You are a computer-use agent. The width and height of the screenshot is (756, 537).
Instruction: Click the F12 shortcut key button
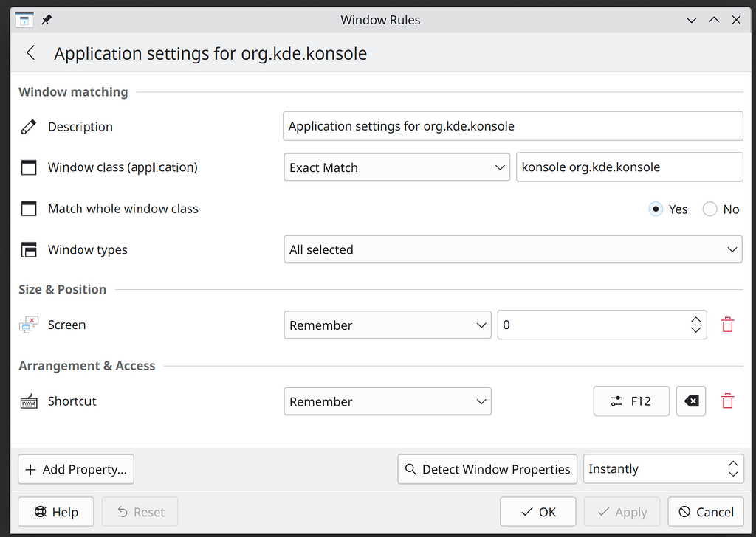pyautogui.click(x=631, y=401)
